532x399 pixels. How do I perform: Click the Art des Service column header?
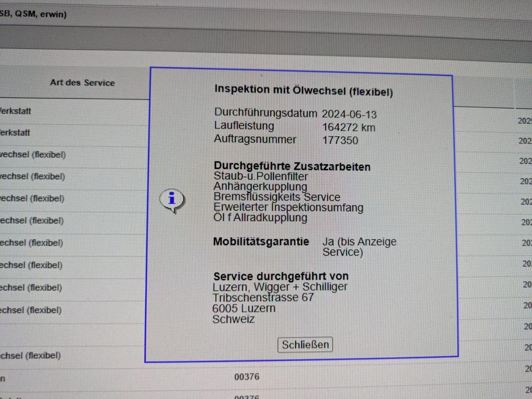pos(82,82)
